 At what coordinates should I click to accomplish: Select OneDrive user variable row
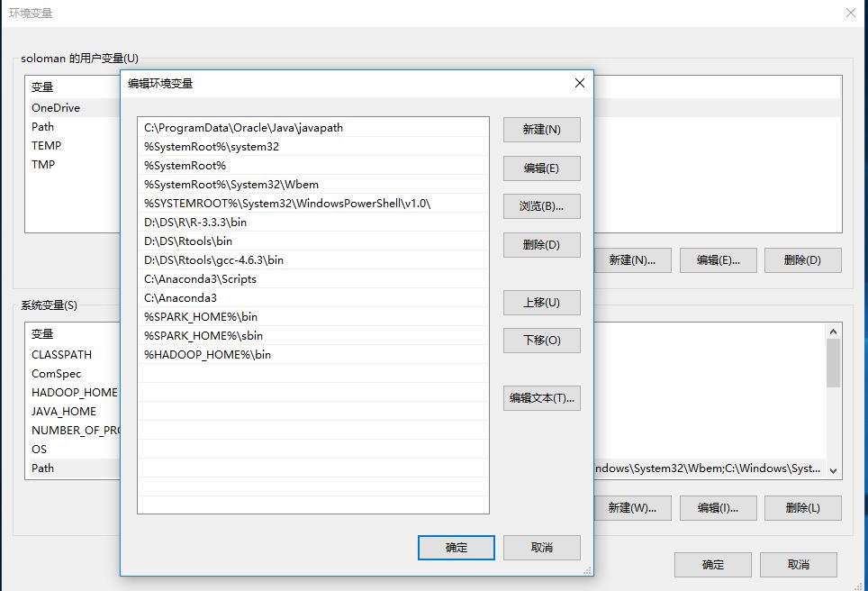point(73,107)
